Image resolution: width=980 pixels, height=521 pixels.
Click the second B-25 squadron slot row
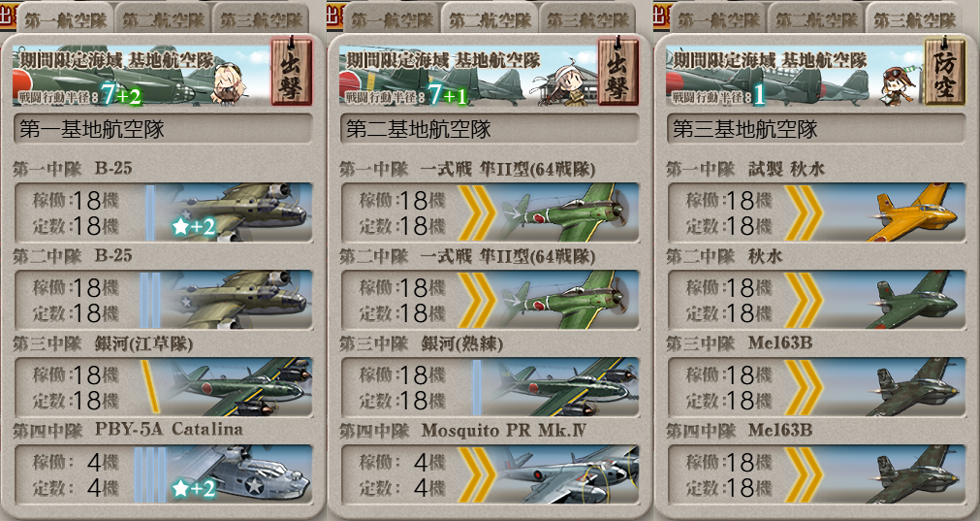[163, 300]
